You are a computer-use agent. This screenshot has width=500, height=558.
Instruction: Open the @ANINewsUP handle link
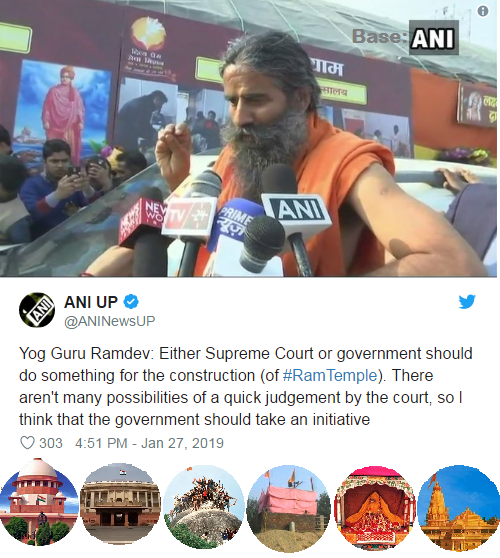coord(110,321)
